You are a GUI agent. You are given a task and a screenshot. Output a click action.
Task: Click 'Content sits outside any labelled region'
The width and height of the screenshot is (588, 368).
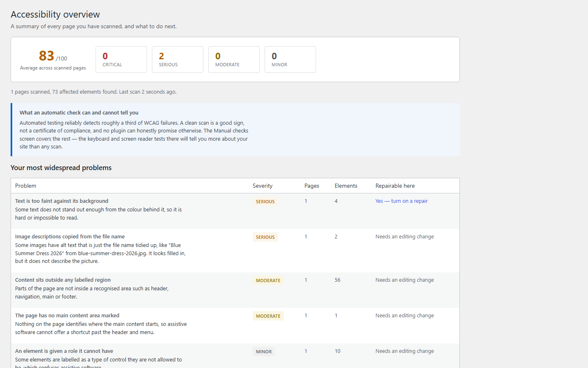tap(63, 280)
